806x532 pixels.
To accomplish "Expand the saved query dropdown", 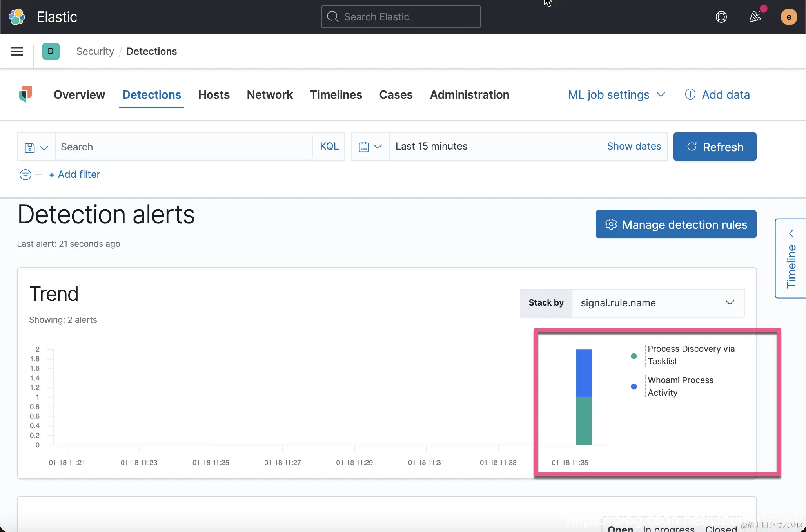I will coord(36,147).
